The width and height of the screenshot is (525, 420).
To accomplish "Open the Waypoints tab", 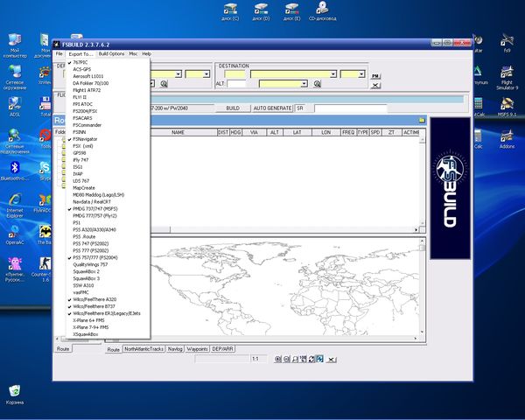I will [198, 349].
